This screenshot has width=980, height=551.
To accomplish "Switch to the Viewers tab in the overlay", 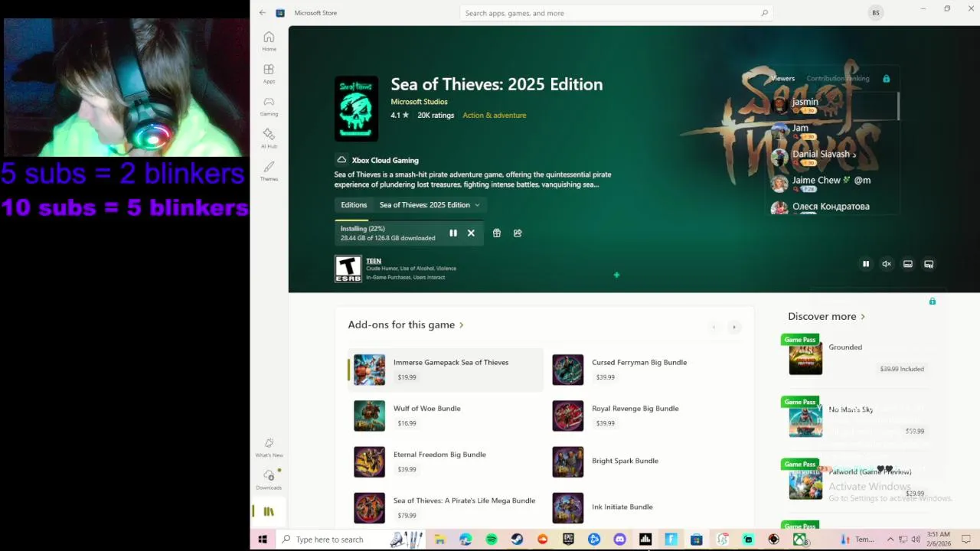I will [782, 78].
